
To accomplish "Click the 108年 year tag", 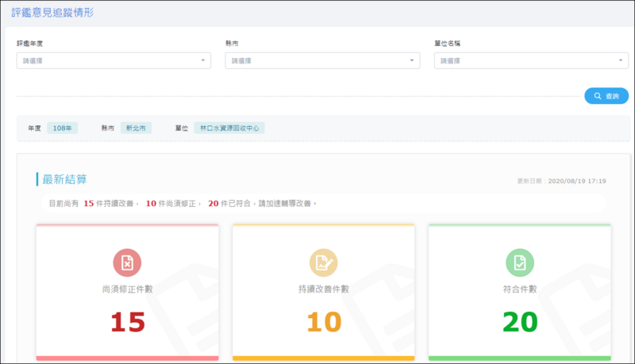I will pyautogui.click(x=62, y=128).
